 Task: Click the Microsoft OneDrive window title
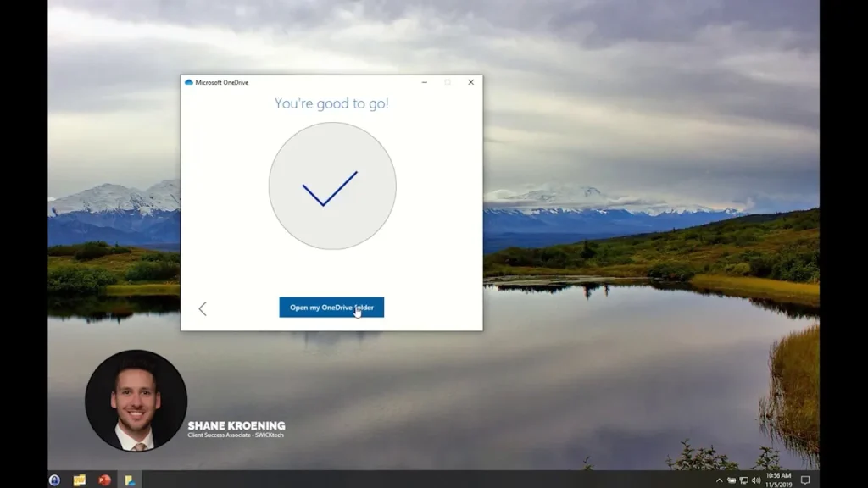coord(222,82)
